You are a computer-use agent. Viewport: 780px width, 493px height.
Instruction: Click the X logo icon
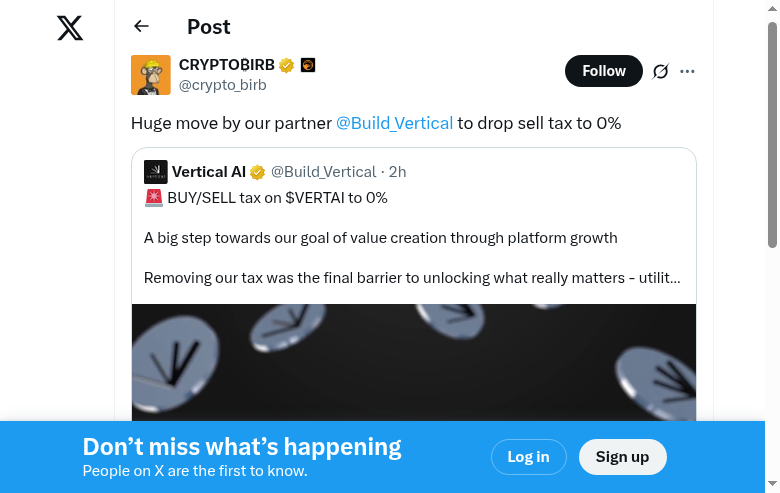(70, 28)
